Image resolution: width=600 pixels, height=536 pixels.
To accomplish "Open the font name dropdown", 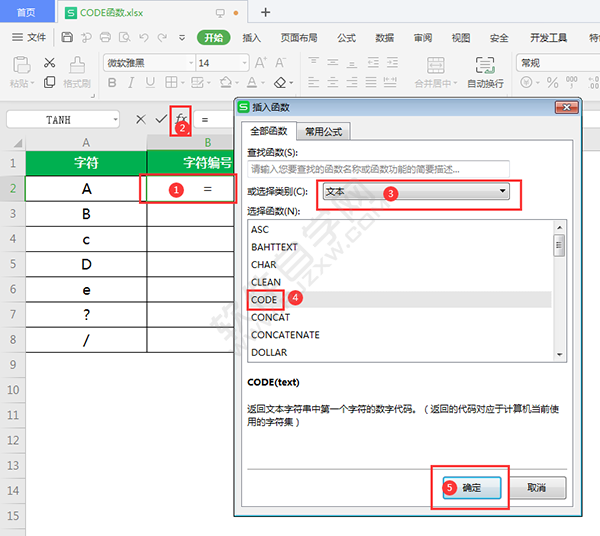I will 191,63.
